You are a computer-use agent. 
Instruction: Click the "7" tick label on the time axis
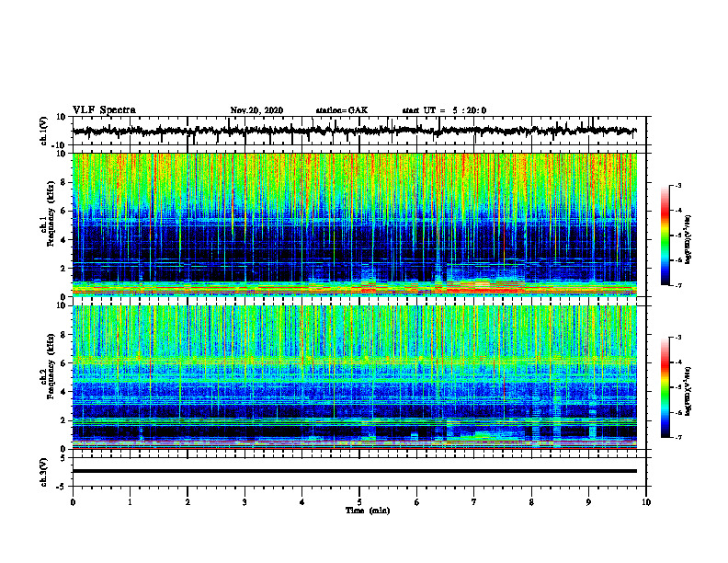[474, 502]
